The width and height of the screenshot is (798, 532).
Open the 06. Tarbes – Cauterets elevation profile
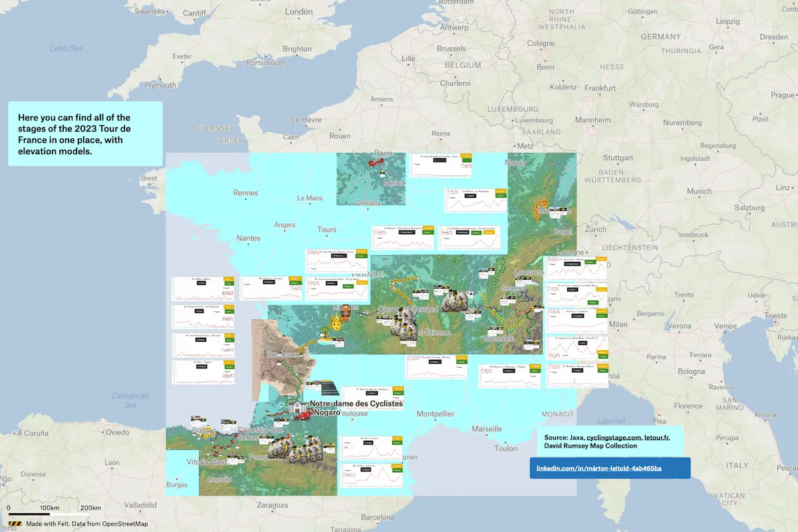[372, 475]
